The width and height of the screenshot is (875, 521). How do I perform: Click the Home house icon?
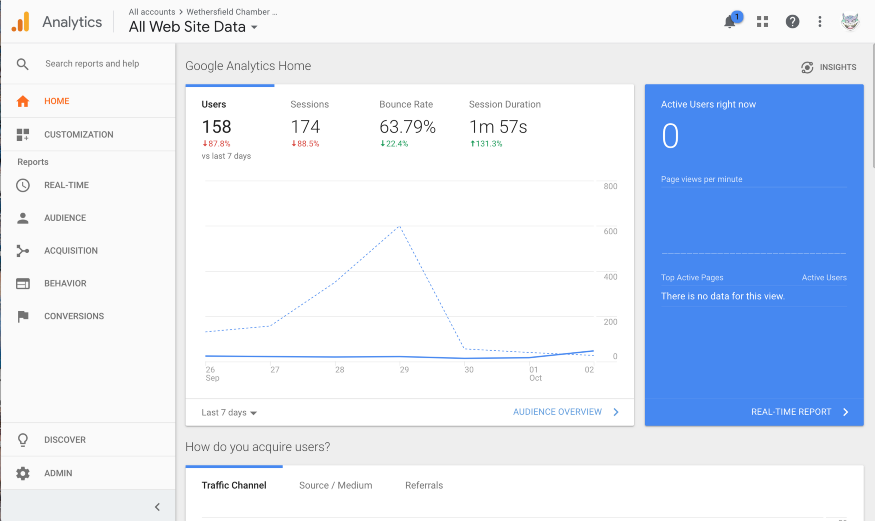[23, 101]
